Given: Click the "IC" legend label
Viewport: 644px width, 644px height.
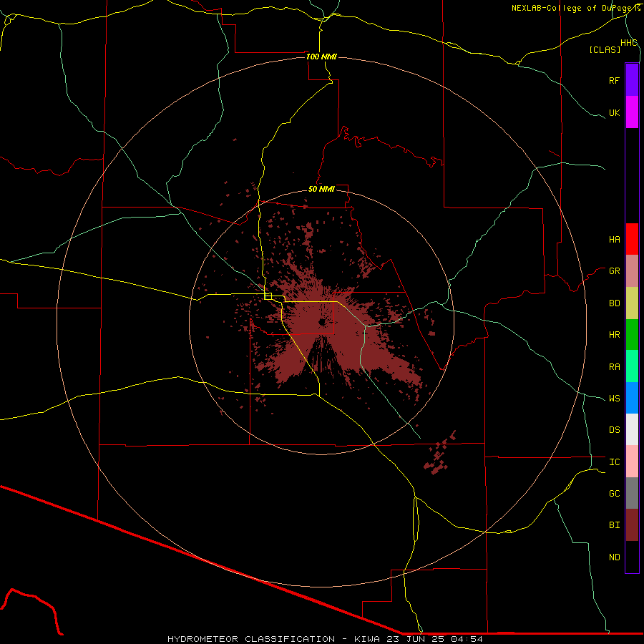Looking at the screenshot, I should pyautogui.click(x=614, y=462).
